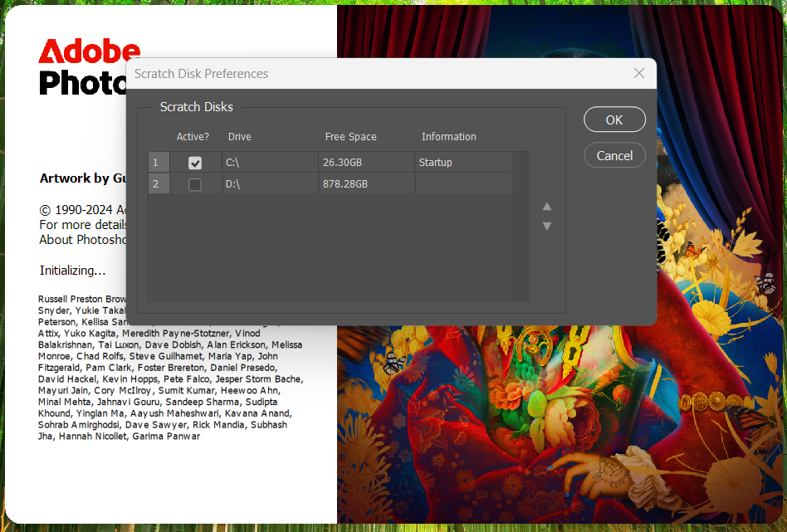The width and height of the screenshot is (787, 532).
Task: Select the D:\ drive cell
Action: [270, 183]
